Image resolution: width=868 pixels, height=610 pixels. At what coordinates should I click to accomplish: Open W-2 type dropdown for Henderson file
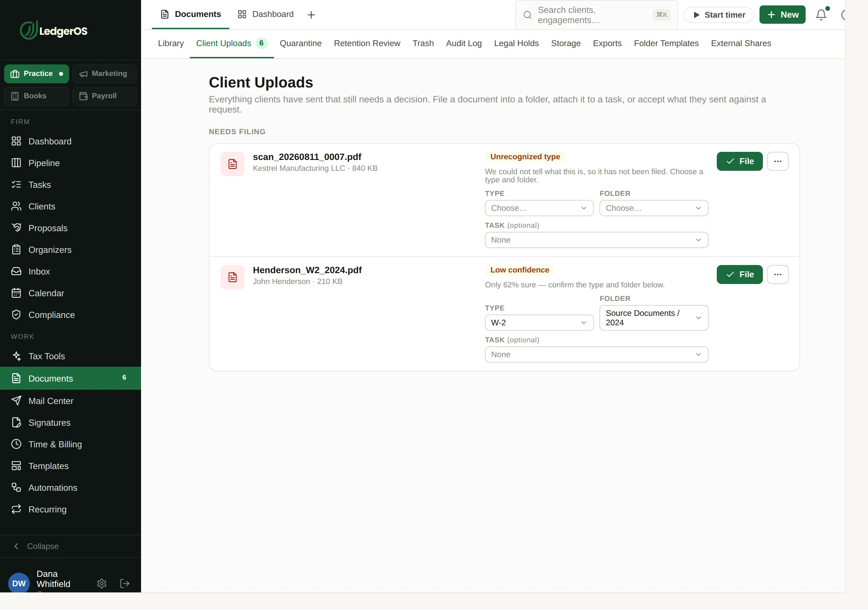coord(539,323)
